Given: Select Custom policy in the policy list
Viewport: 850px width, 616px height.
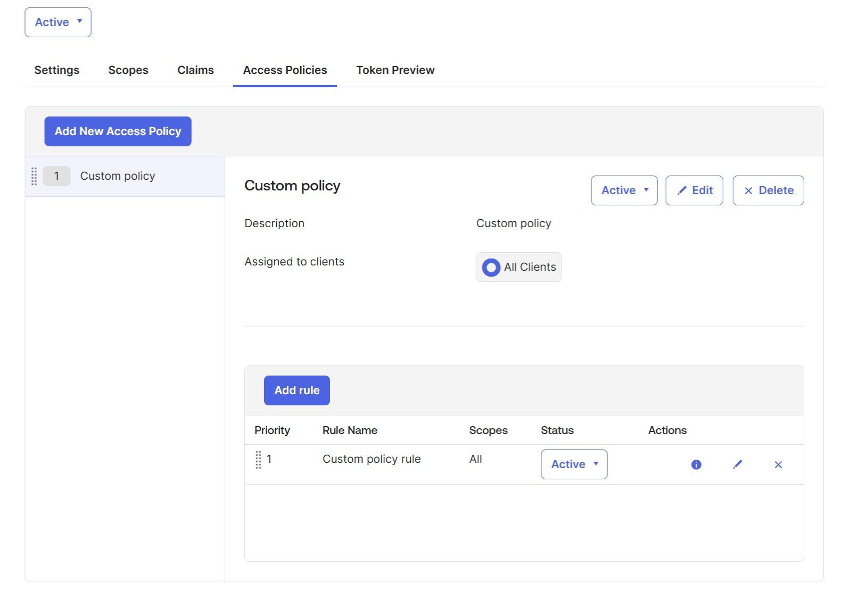Looking at the screenshot, I should [118, 176].
